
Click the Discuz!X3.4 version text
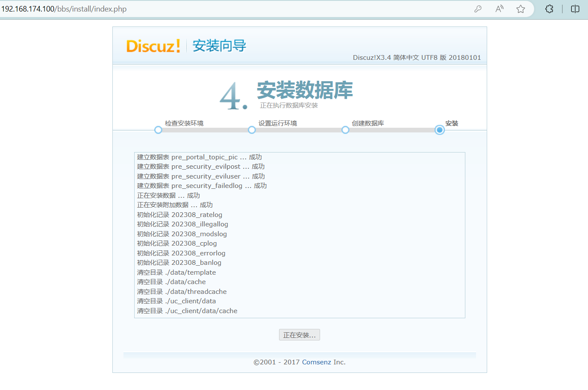417,58
